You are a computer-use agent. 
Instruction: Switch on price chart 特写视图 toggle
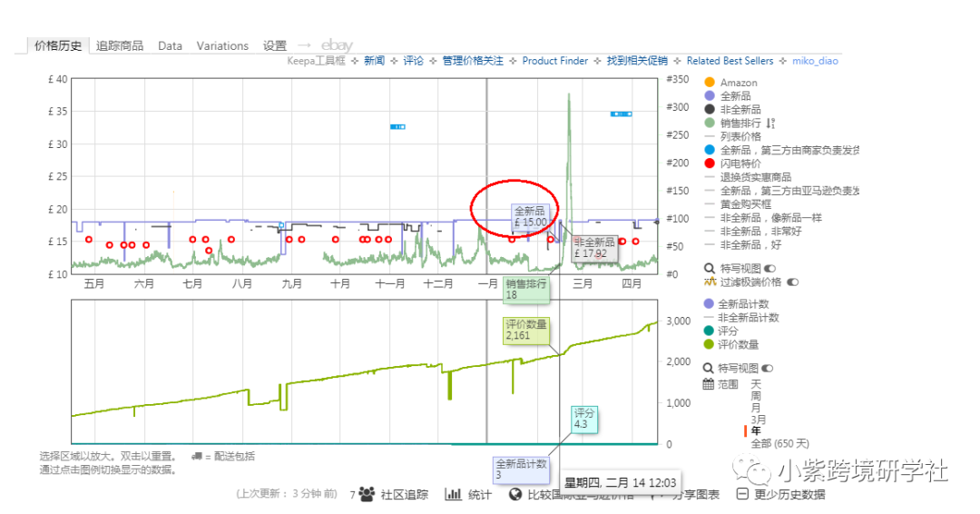tap(770, 268)
